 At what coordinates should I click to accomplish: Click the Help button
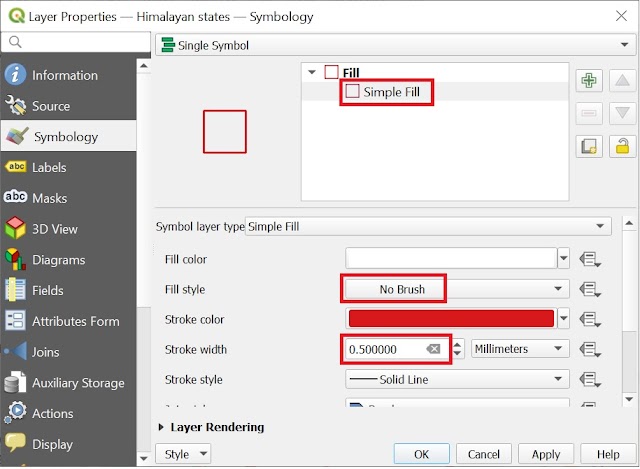click(x=608, y=454)
